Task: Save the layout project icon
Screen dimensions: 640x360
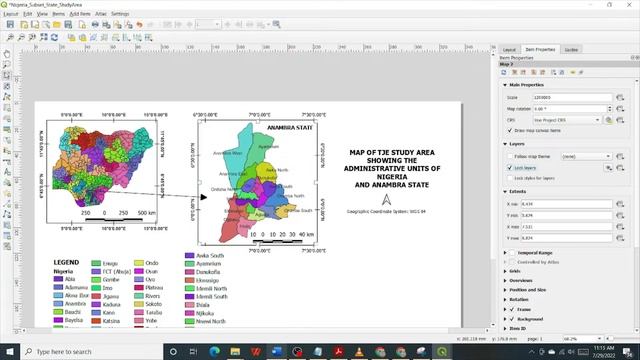Action: click(10, 25)
